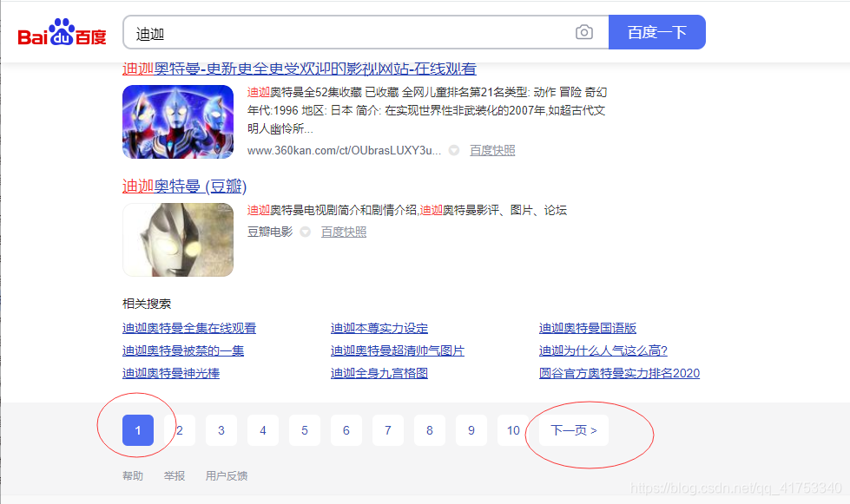Screen dimensions: 850x504
Task: Open related search 迪迦全身九宫格图
Action: [x=379, y=374]
